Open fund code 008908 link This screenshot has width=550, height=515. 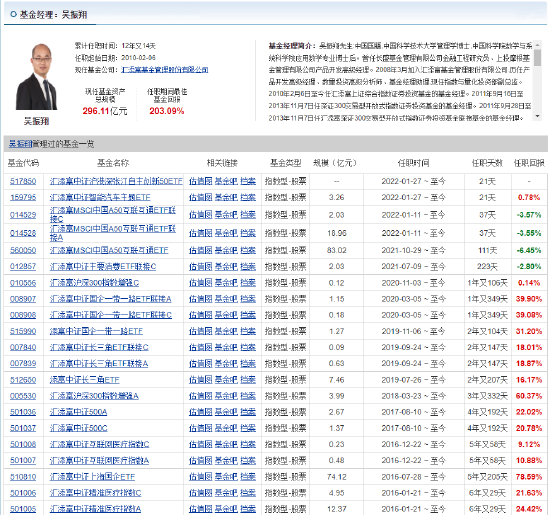pos(23,315)
